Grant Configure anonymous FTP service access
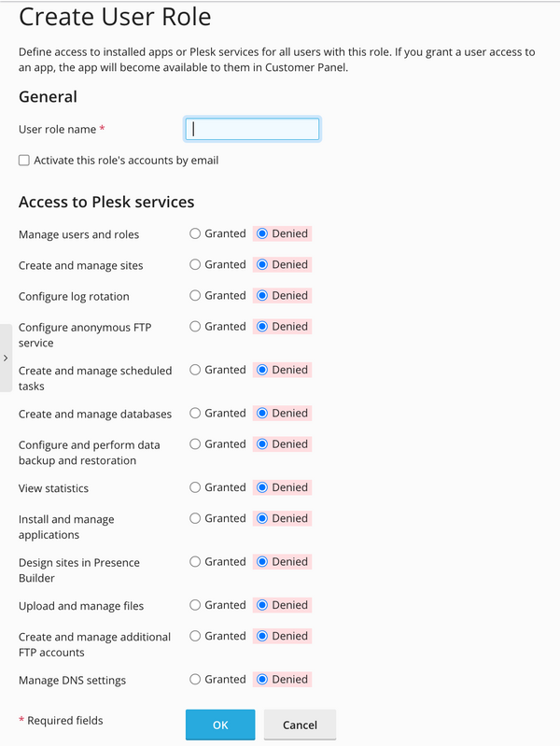 tap(195, 327)
